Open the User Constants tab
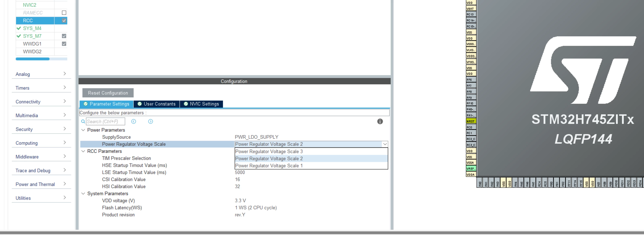644x235 pixels. coord(157,104)
